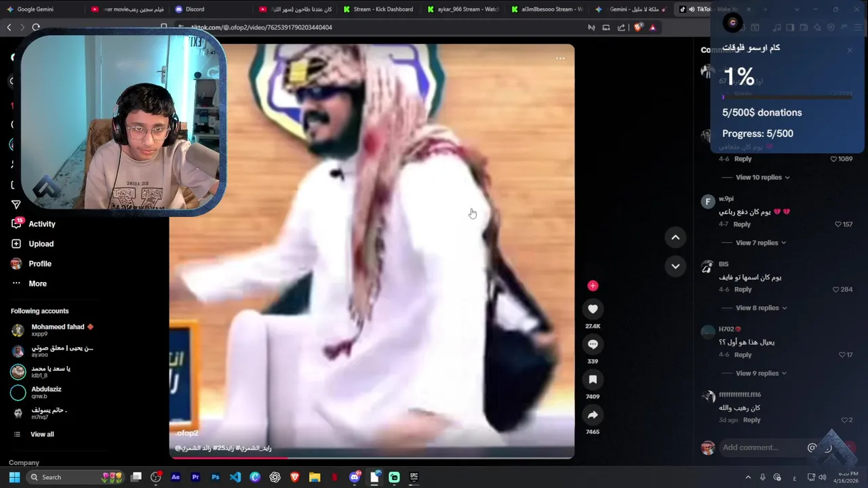The height and width of the screenshot is (488, 868).
Task: Click the Company footer link
Action: pyautogui.click(x=24, y=463)
